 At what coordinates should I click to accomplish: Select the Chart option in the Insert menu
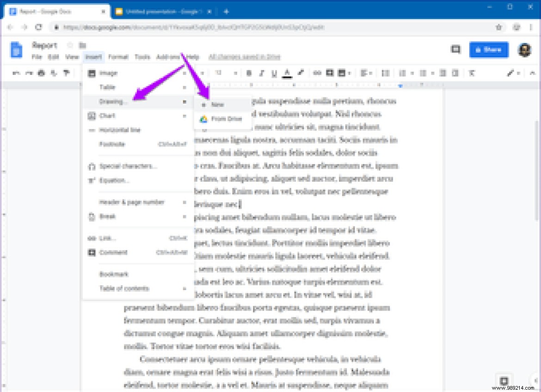107,116
